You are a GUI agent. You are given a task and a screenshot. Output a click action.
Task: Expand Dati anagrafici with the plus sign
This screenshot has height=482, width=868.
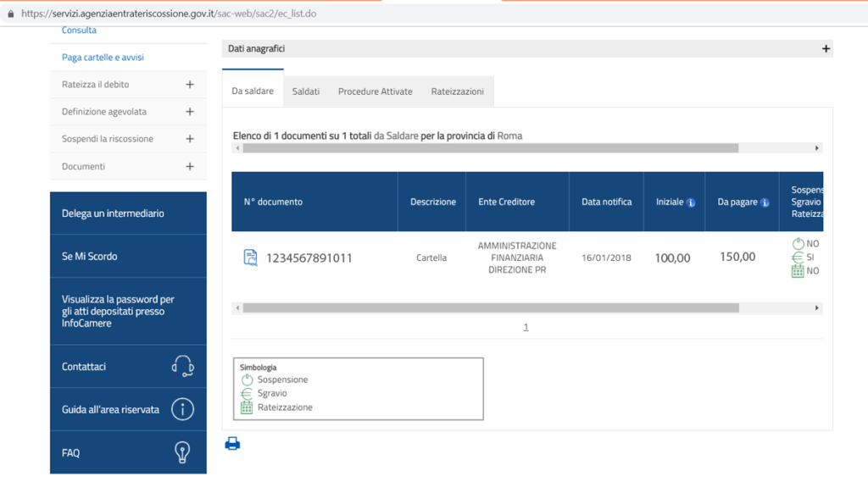click(826, 49)
